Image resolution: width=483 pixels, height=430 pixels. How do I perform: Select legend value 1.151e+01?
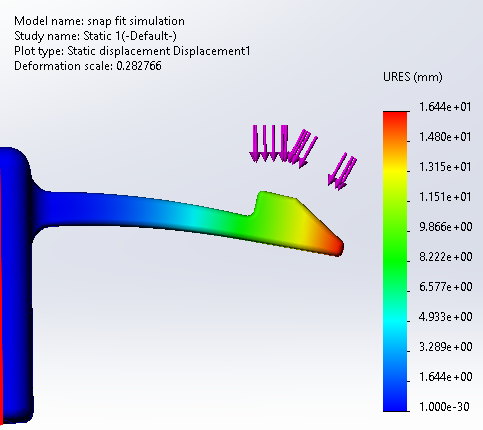pyautogui.click(x=445, y=197)
